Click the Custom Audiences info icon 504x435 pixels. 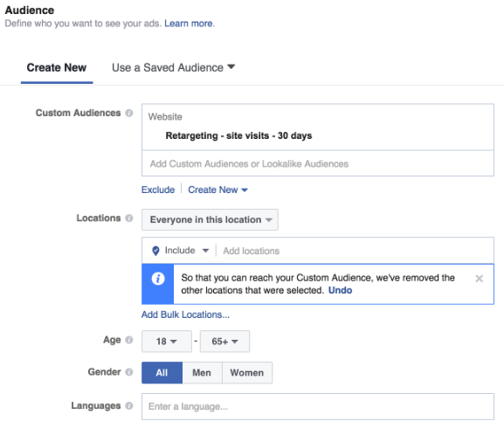click(x=129, y=114)
